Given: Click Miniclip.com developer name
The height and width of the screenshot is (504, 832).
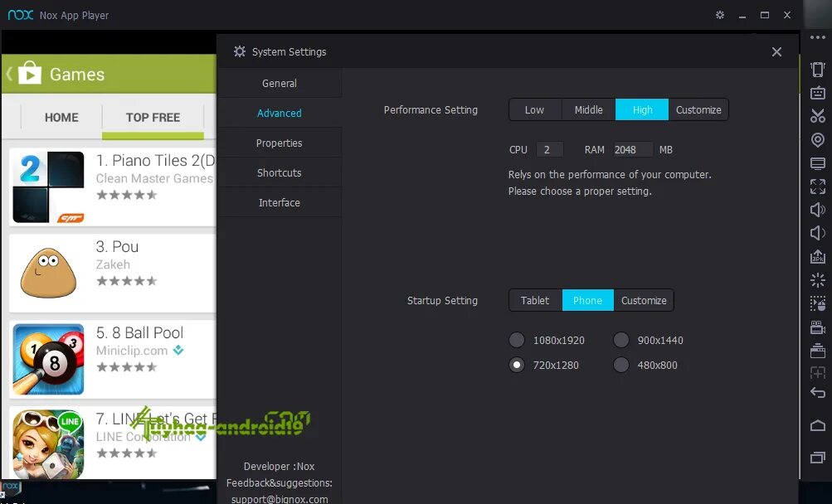Looking at the screenshot, I should click(132, 351).
